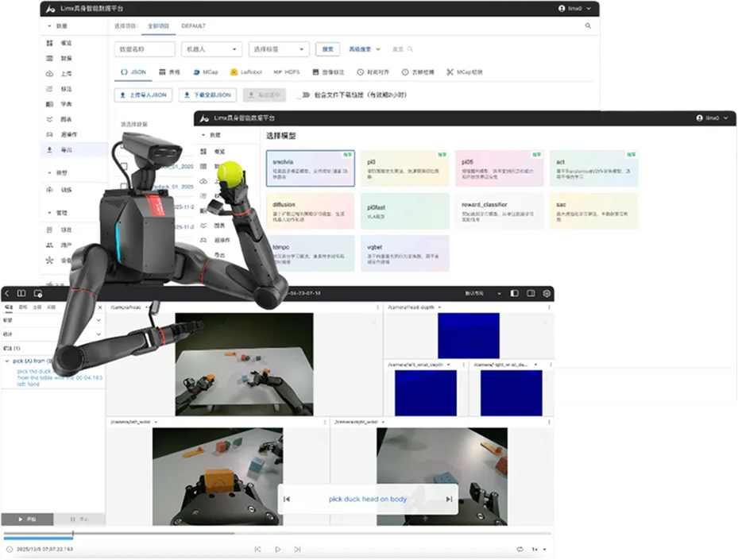Click the playback timeline progress bar
738x560 pixels.
pos(238,534)
